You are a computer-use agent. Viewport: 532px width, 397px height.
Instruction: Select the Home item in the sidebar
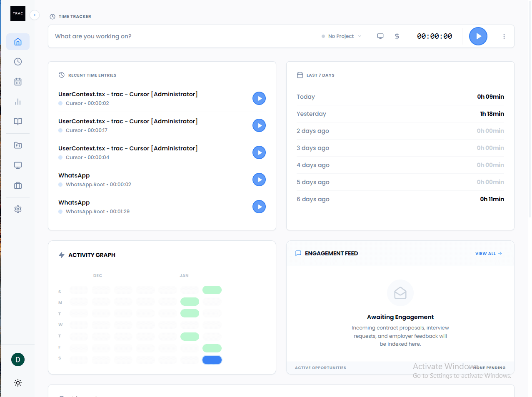coord(18,42)
